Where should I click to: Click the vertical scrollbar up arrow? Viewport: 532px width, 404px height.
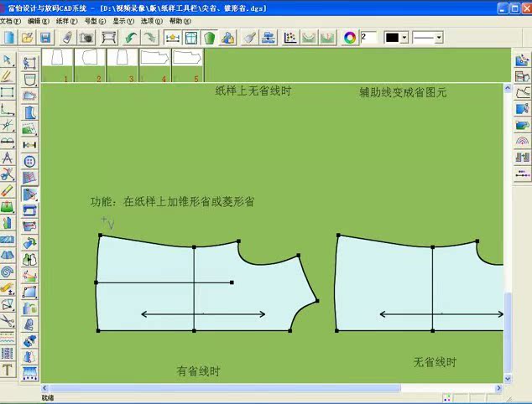(x=506, y=89)
